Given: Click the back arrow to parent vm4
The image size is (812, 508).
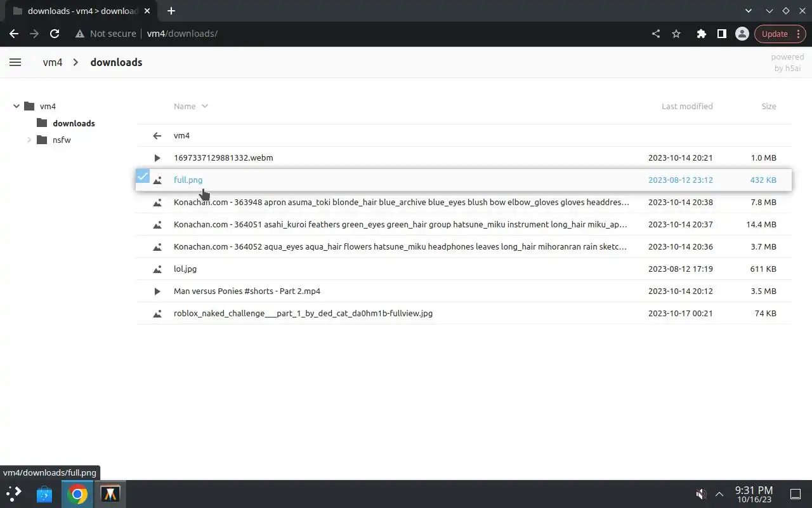Looking at the screenshot, I should pyautogui.click(x=157, y=135).
